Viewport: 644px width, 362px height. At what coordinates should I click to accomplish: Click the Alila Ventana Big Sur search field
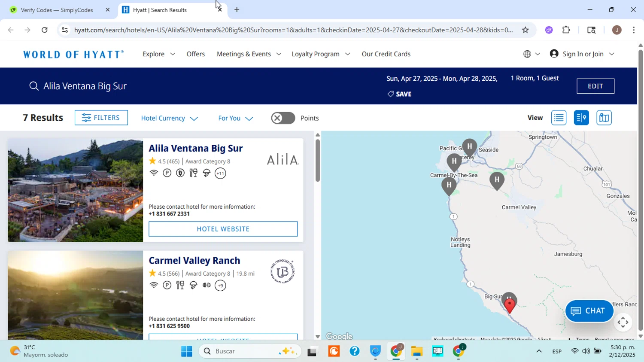(85, 86)
